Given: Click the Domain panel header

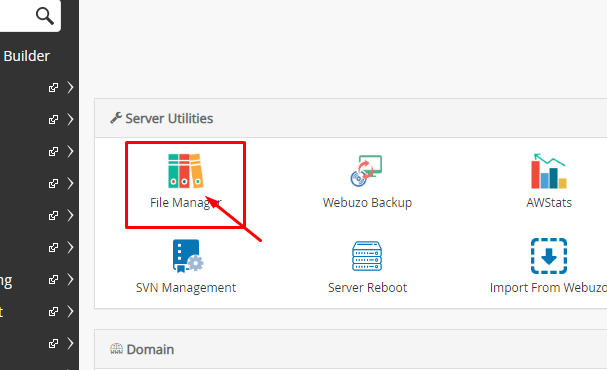Looking at the screenshot, I should [x=351, y=349].
